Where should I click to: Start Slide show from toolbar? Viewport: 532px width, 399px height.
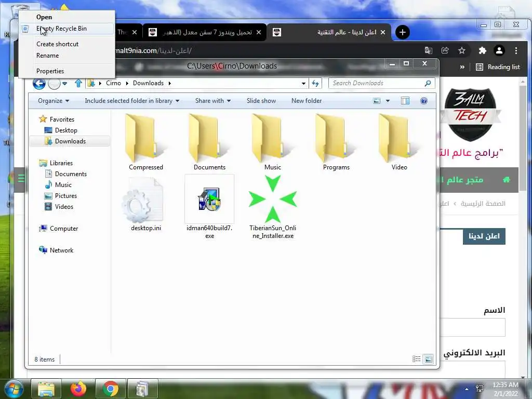(261, 101)
